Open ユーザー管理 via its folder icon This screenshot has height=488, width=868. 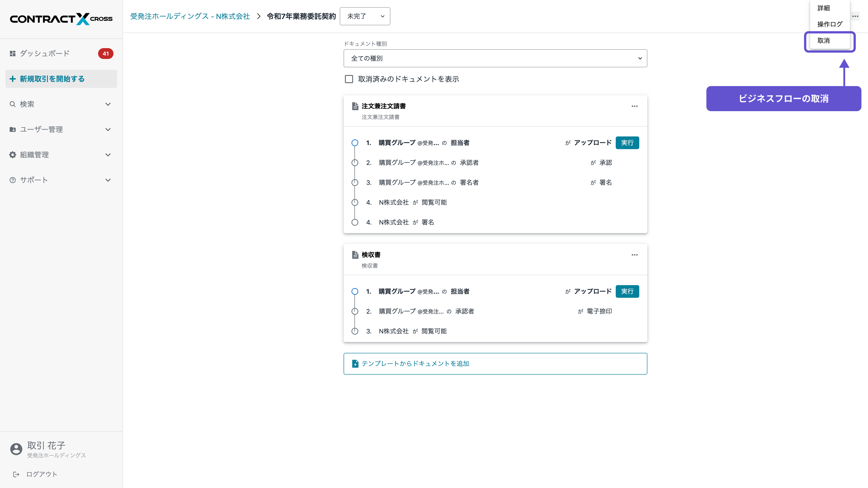pos(12,129)
